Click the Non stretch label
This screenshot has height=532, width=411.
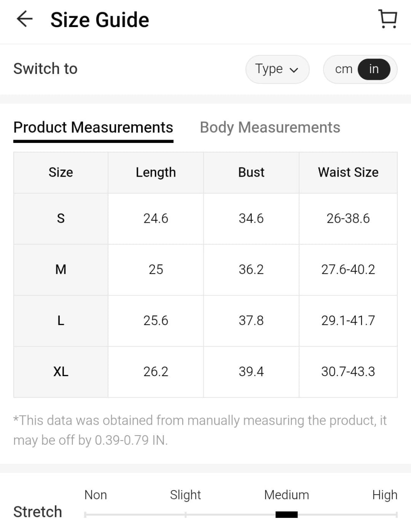[95, 495]
